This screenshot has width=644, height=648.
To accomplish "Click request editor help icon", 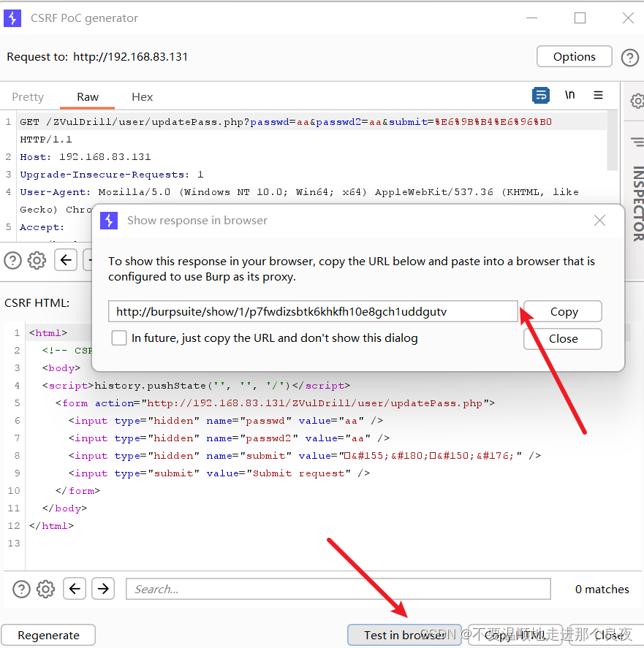I will (x=13, y=261).
